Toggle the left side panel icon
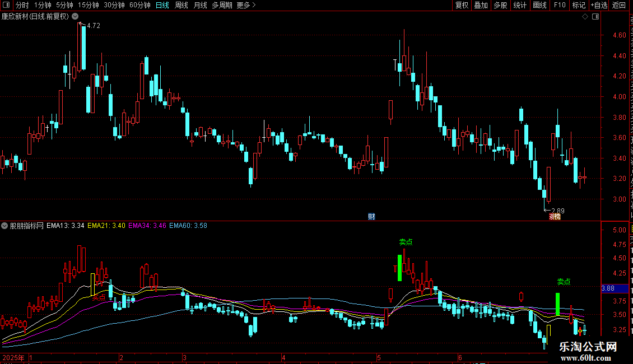This screenshot has width=633, height=364. click(x=6, y=5)
